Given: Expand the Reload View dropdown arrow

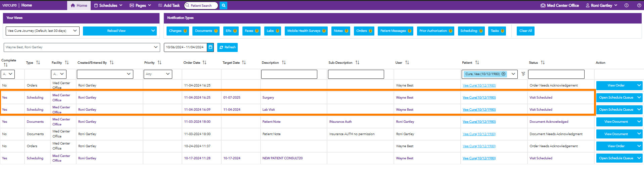Looking at the screenshot, I should [x=153, y=31].
